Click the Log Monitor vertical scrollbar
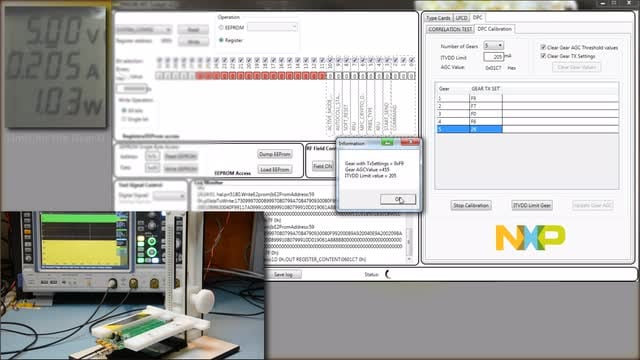This screenshot has width=640, height=360. tap(409, 243)
